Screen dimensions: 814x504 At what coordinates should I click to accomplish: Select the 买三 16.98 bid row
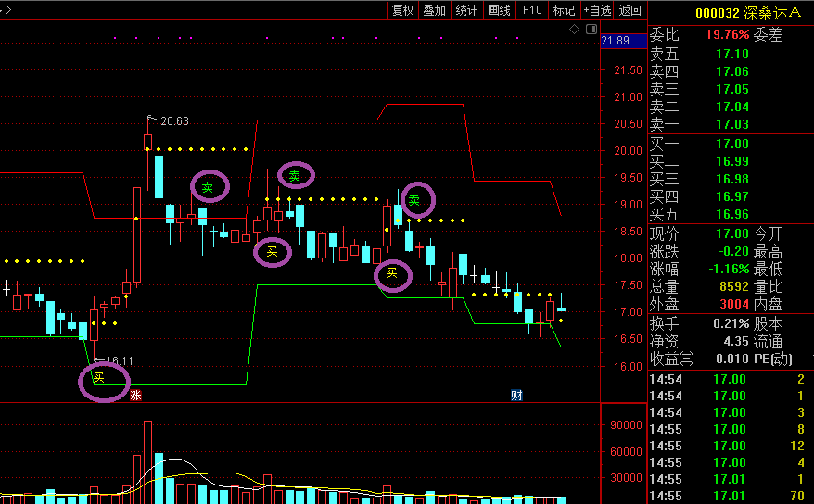(699, 179)
